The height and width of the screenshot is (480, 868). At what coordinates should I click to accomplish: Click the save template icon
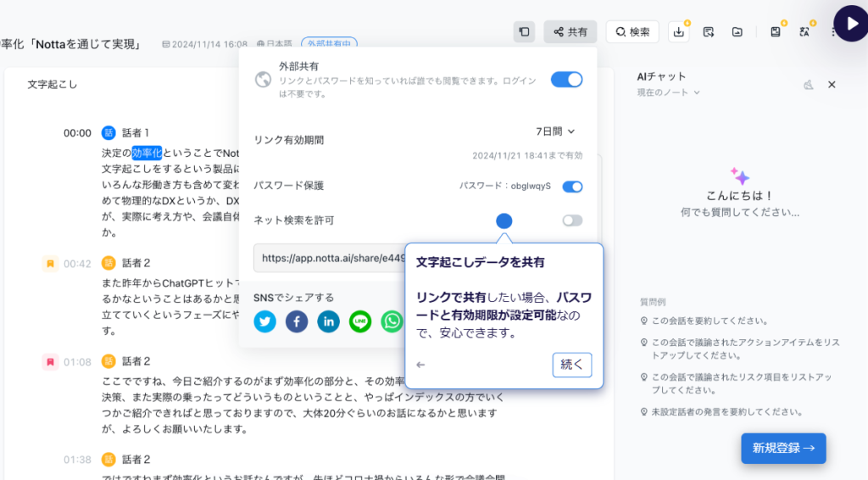pos(775,31)
